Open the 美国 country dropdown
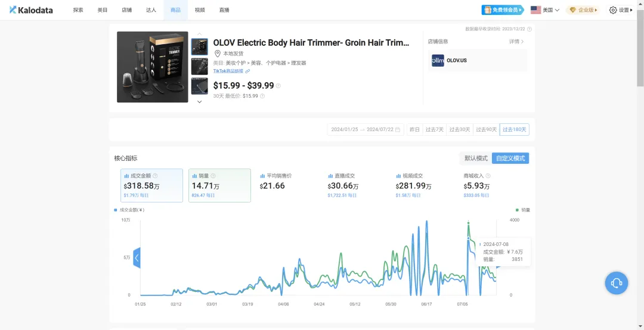Image resolution: width=644 pixels, height=330 pixels. (x=545, y=10)
